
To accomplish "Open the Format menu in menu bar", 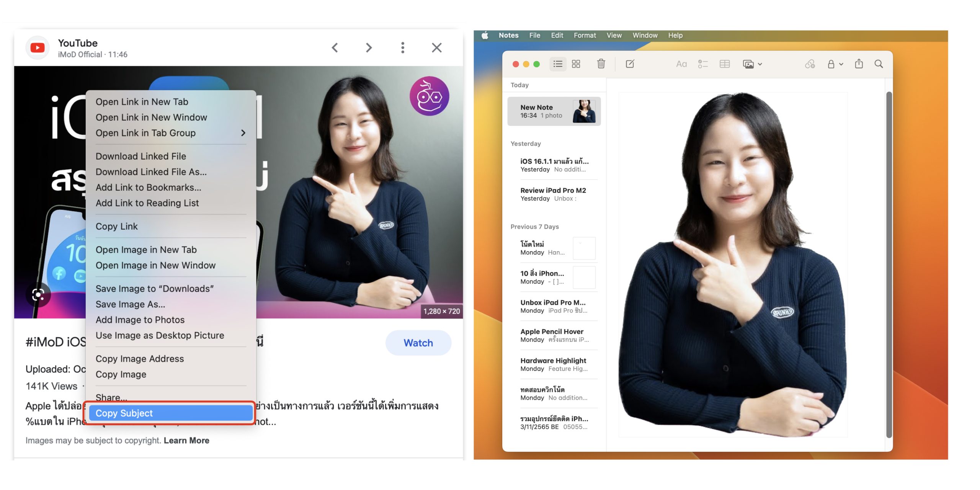I will click(x=585, y=35).
